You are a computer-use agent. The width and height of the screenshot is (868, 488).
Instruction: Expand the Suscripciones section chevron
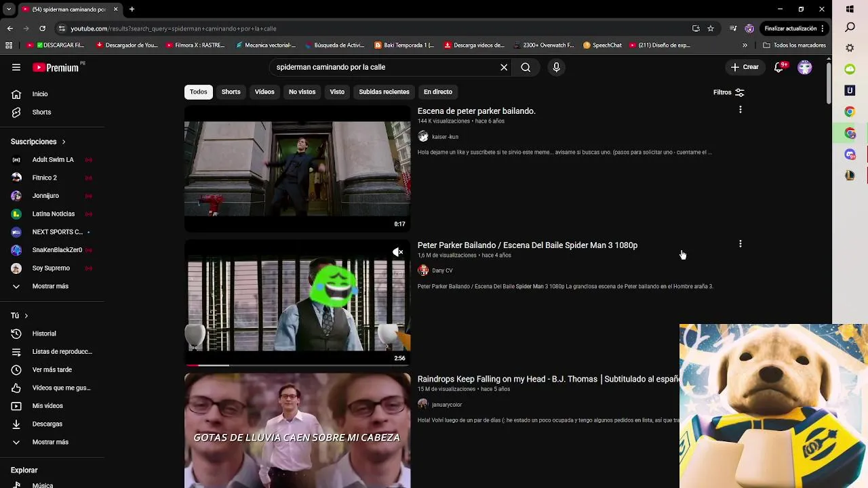(x=64, y=142)
